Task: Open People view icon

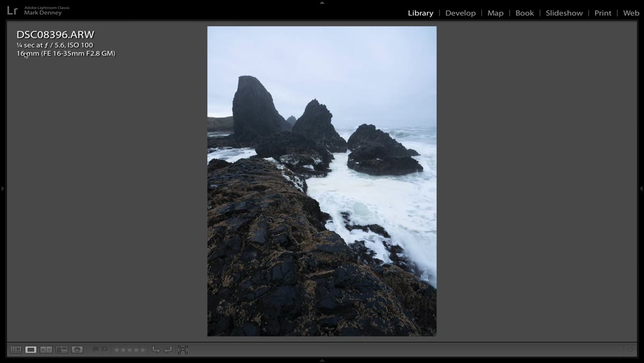Action: 77,350
